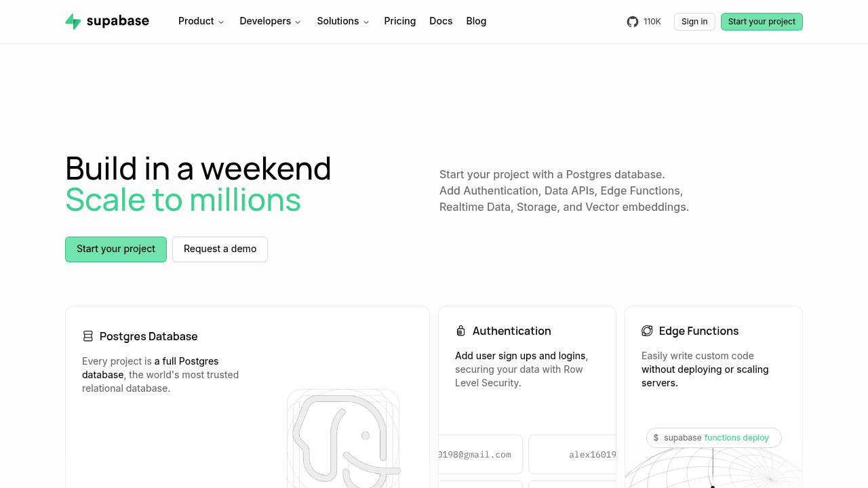Click the 110K GitHub stars count
This screenshot has height=488, width=868.
click(x=652, y=22)
